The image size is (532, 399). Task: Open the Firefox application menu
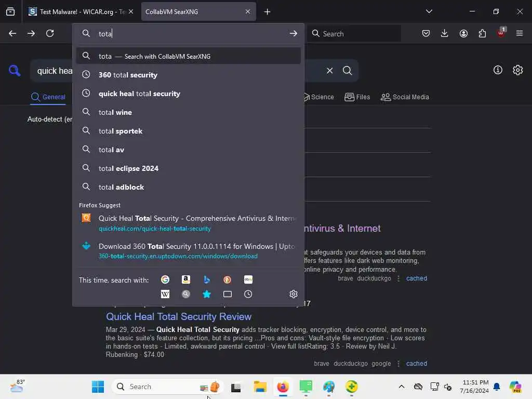[x=520, y=33]
